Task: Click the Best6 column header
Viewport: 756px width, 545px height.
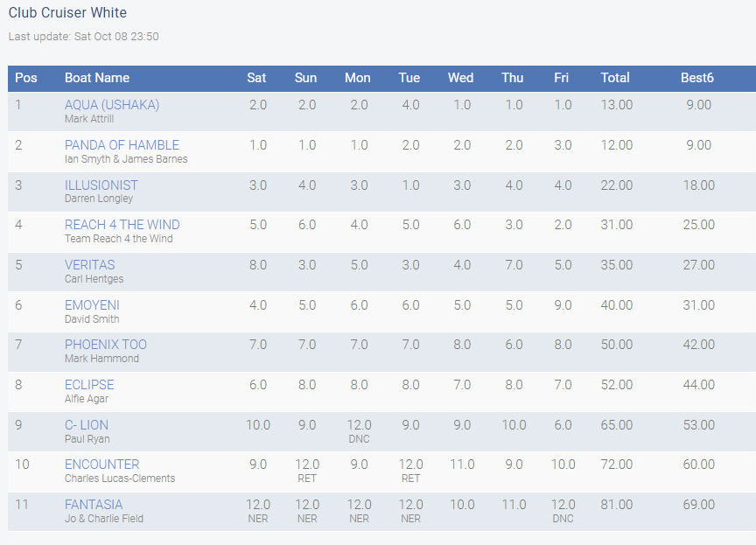Action: coord(697,78)
